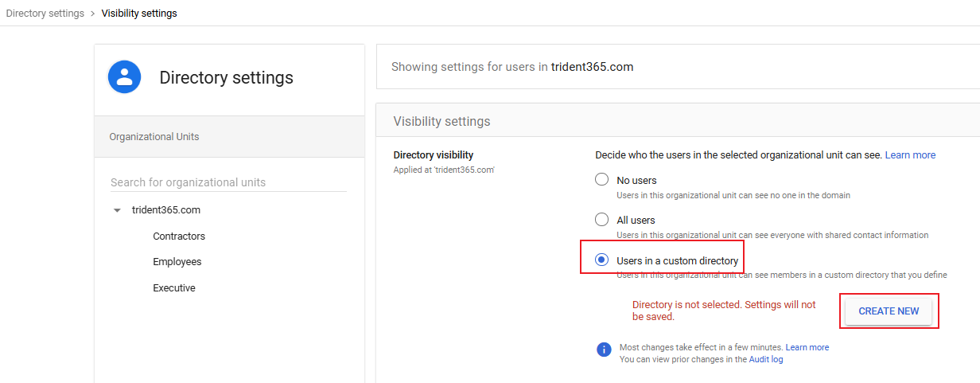Choose Users in a custom directory option
Image resolution: width=980 pixels, height=383 pixels.
602,260
